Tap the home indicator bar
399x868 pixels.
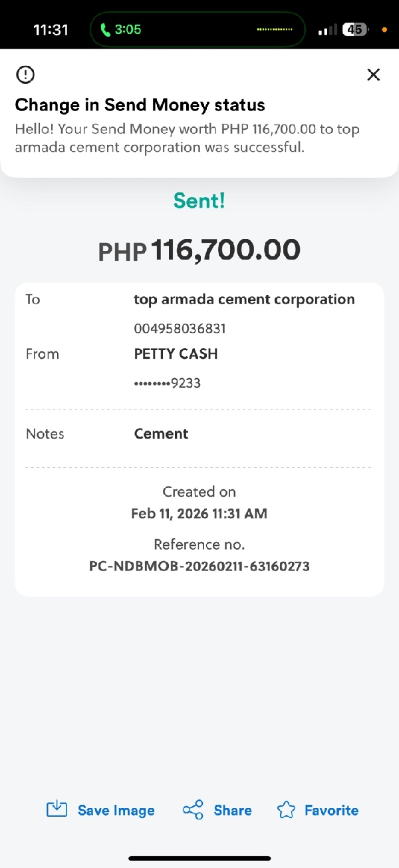click(199, 858)
